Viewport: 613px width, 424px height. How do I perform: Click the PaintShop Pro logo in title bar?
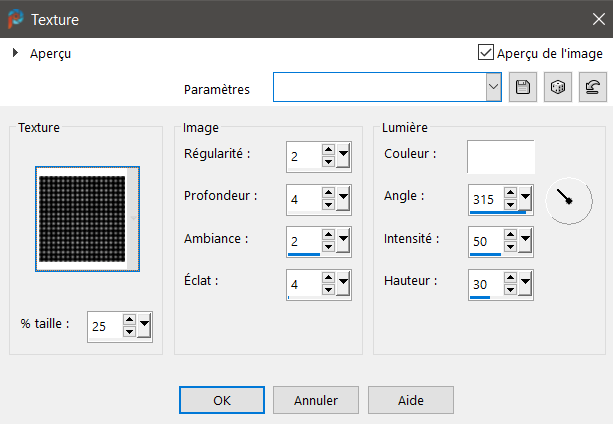click(x=15, y=19)
